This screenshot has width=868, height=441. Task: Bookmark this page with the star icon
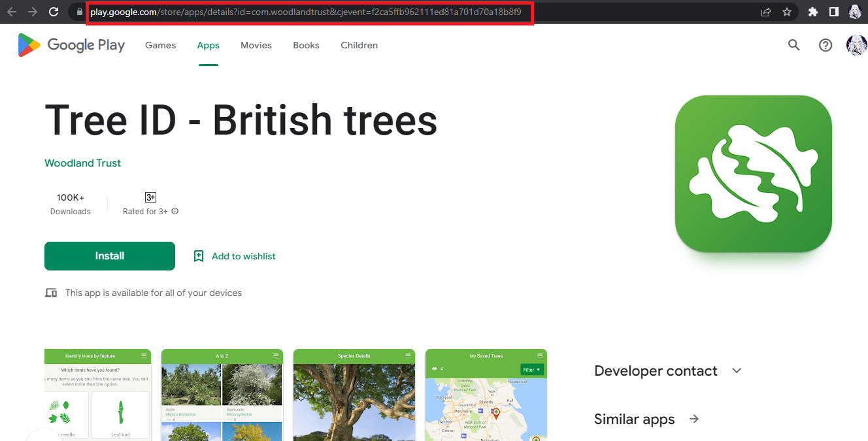(x=787, y=12)
